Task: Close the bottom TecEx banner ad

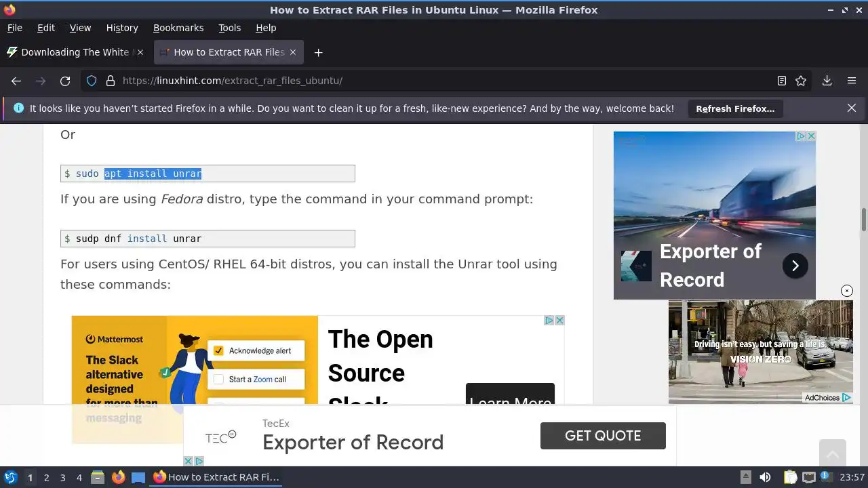Action: click(x=189, y=461)
